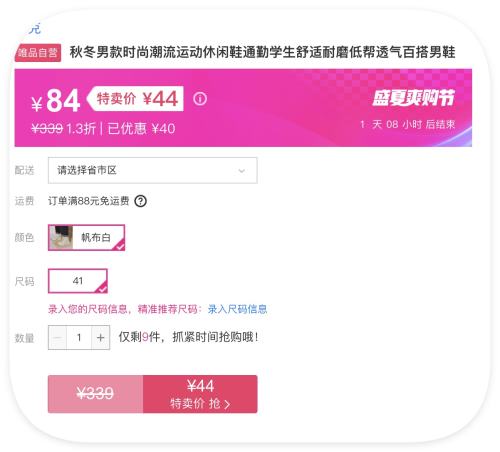Click the quantity number input field
This screenshot has width=500, height=452.
tap(79, 338)
